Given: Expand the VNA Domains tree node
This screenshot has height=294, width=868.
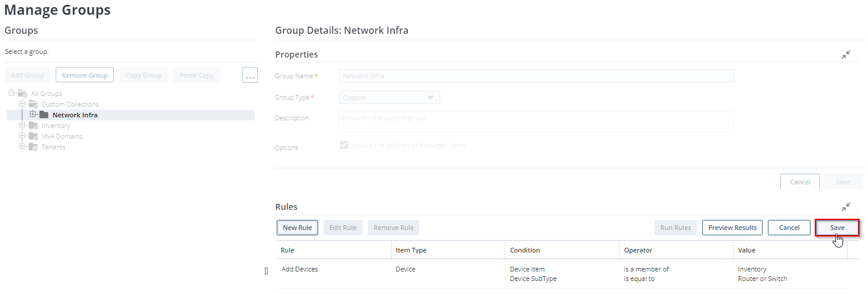Looking at the screenshot, I should (23, 136).
